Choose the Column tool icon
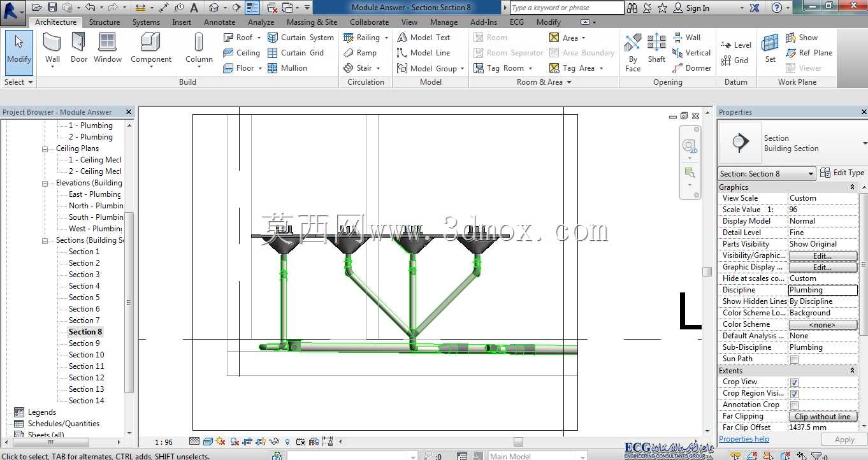The width and height of the screenshot is (868, 460). 199,43
